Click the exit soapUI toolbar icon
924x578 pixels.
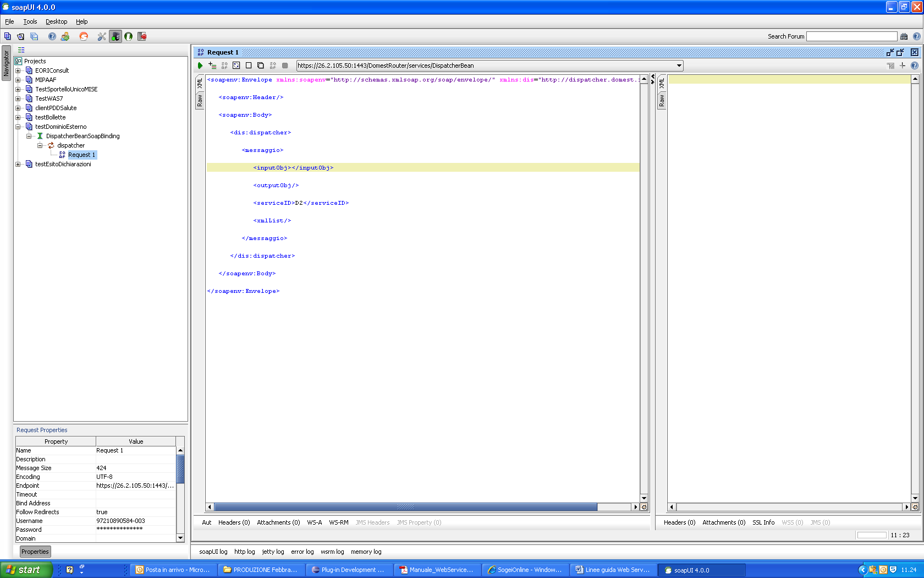(x=142, y=36)
